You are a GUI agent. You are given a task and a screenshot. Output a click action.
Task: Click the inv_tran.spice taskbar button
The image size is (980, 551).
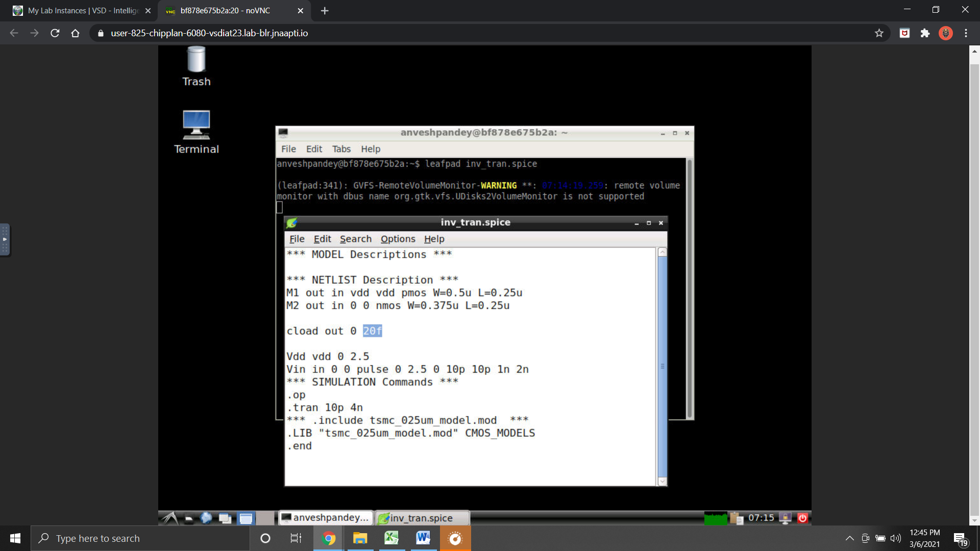tap(422, 517)
